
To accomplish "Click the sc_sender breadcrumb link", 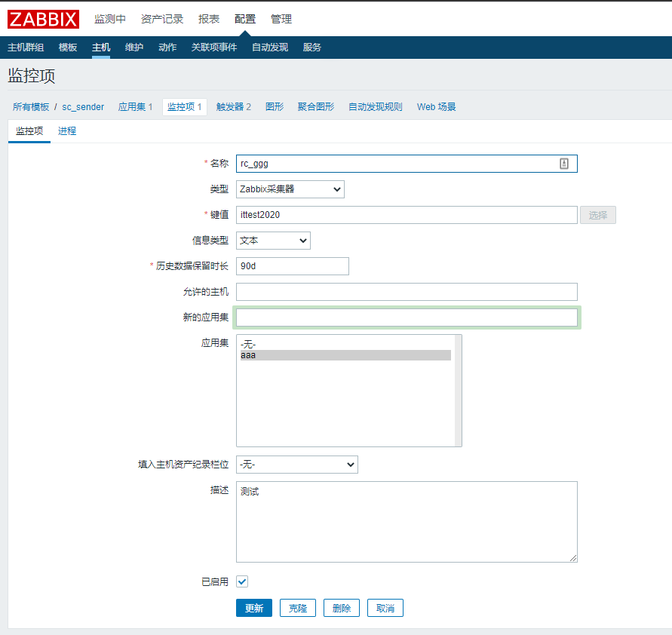I will (x=83, y=107).
